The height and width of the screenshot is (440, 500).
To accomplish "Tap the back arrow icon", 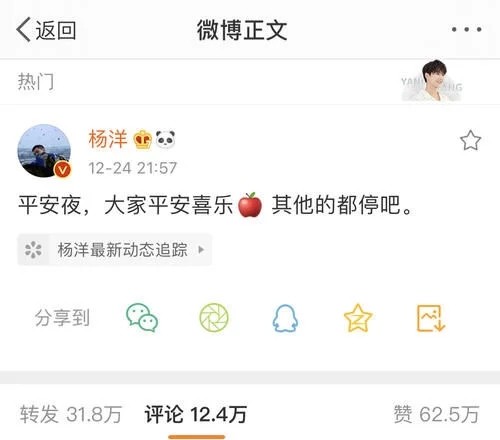I will (x=23, y=30).
